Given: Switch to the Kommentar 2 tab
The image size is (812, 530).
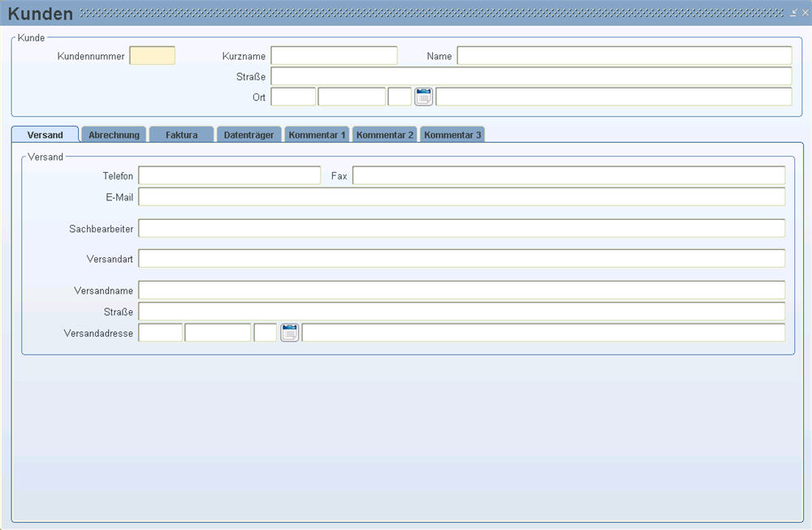Looking at the screenshot, I should [x=385, y=135].
